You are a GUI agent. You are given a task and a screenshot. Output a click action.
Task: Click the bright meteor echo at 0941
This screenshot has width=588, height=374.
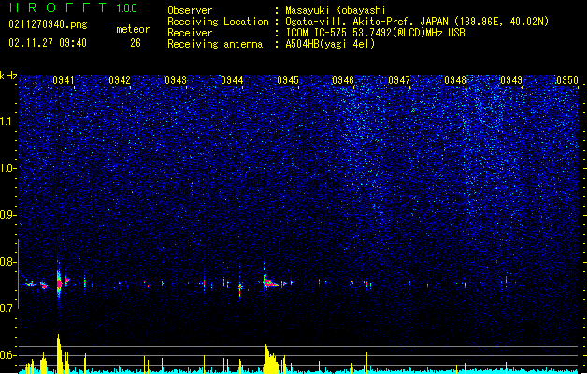(59, 283)
